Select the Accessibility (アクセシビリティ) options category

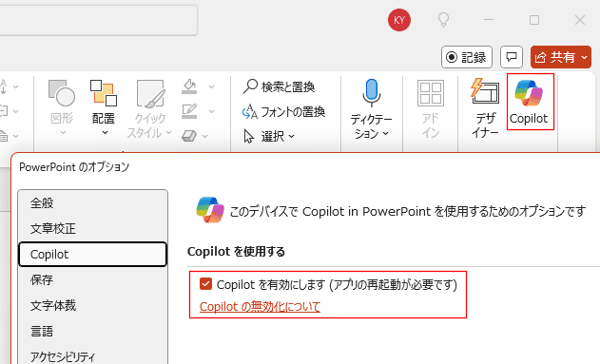click(92, 356)
